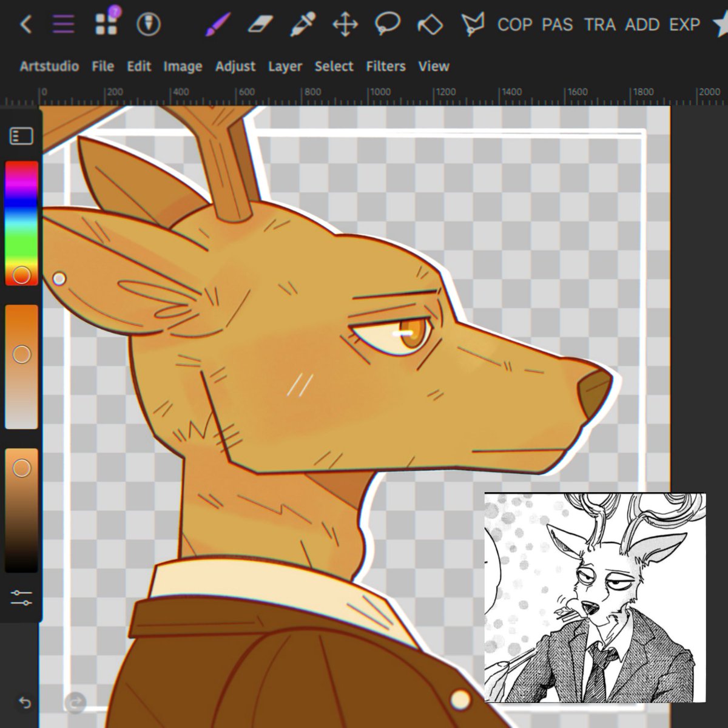Open the Adjust menu
The width and height of the screenshot is (728, 728).
point(235,66)
